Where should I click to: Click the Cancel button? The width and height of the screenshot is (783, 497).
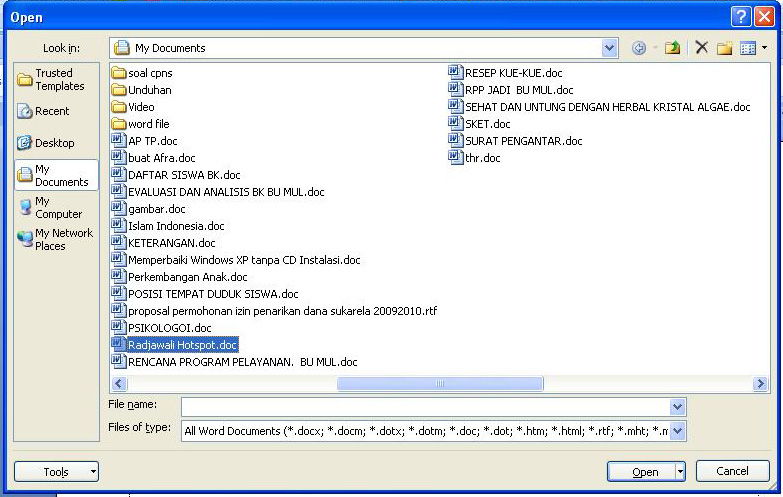click(733, 471)
